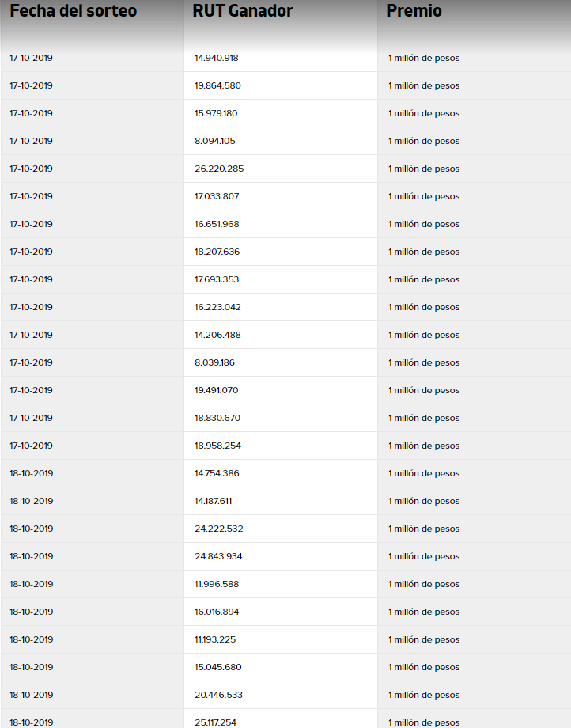Click RUT 19.491.070 cell
571x728 pixels.
point(217,390)
